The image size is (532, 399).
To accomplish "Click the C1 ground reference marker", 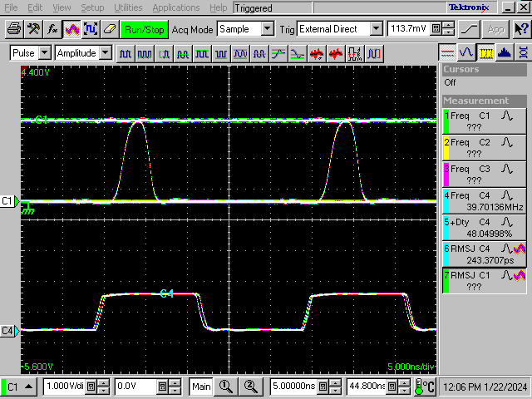I will coord(10,201).
